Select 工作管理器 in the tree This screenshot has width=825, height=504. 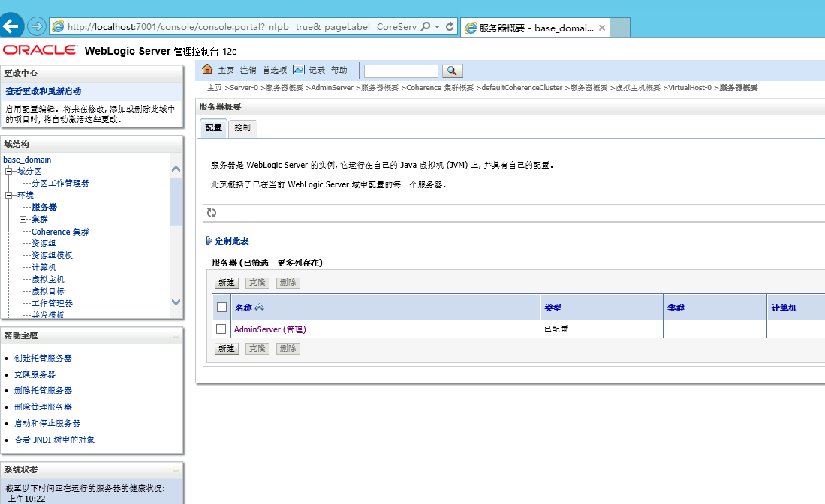52,303
